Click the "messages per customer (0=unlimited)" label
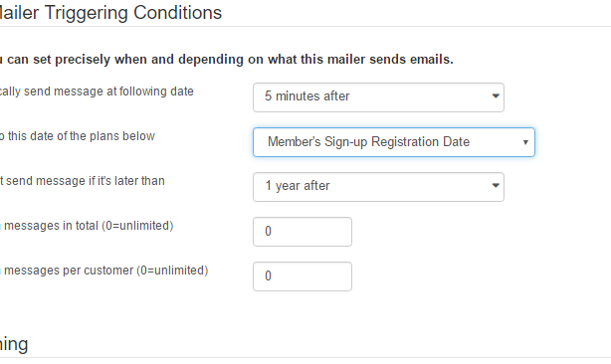The height and width of the screenshot is (364, 611). [104, 271]
